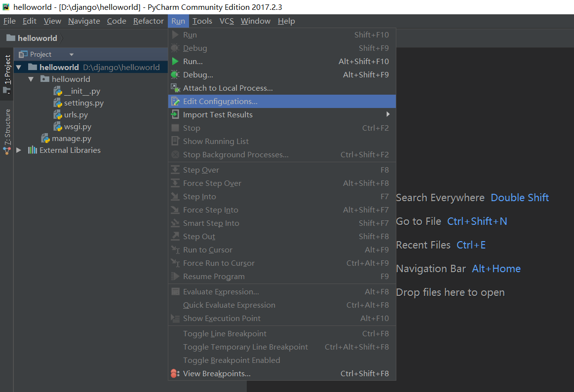Viewport: 574px width, 392px height.
Task: Click the Step Over icon
Action: point(175,170)
